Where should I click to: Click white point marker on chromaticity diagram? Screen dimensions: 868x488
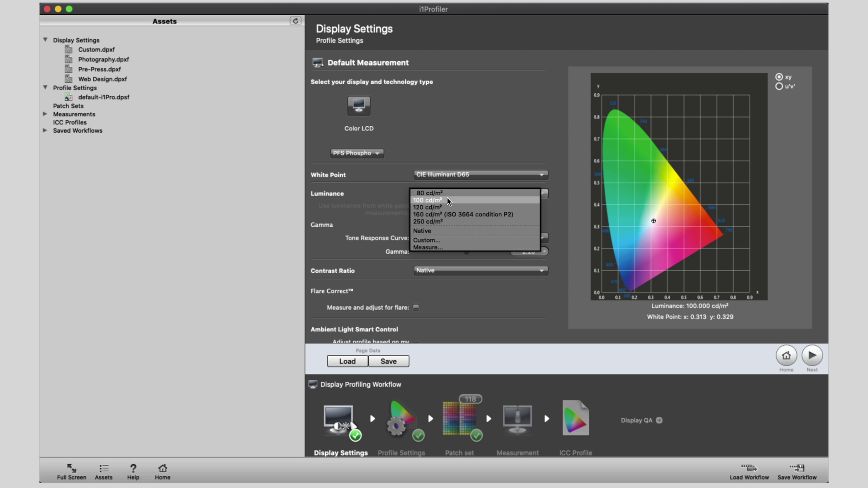[654, 221]
